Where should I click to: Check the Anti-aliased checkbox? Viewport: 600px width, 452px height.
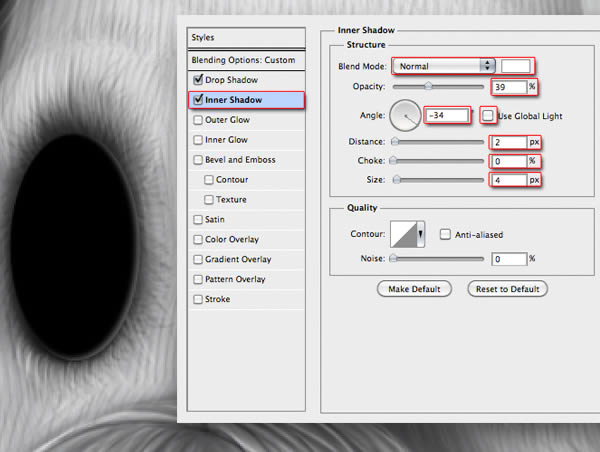coord(445,234)
